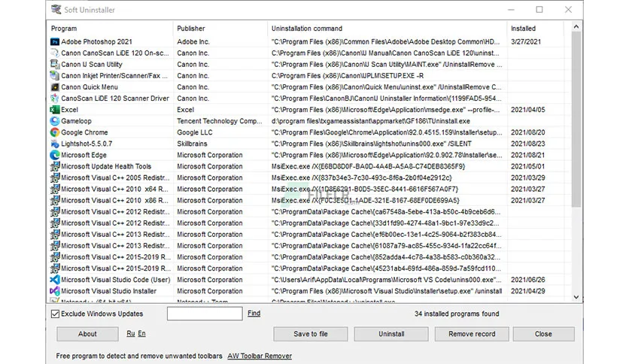The height and width of the screenshot is (364, 629).
Task: Select the SETUP.EXE -R uninstallation command
Action: pos(348,75)
